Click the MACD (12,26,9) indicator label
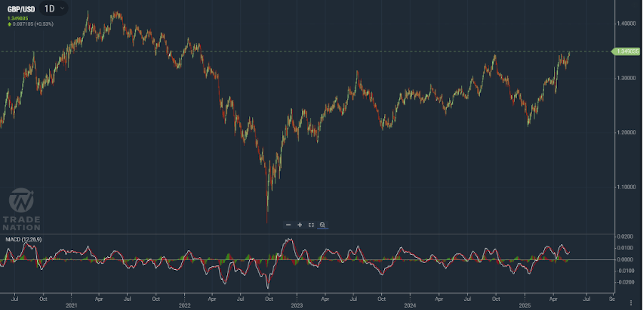 coord(24,240)
